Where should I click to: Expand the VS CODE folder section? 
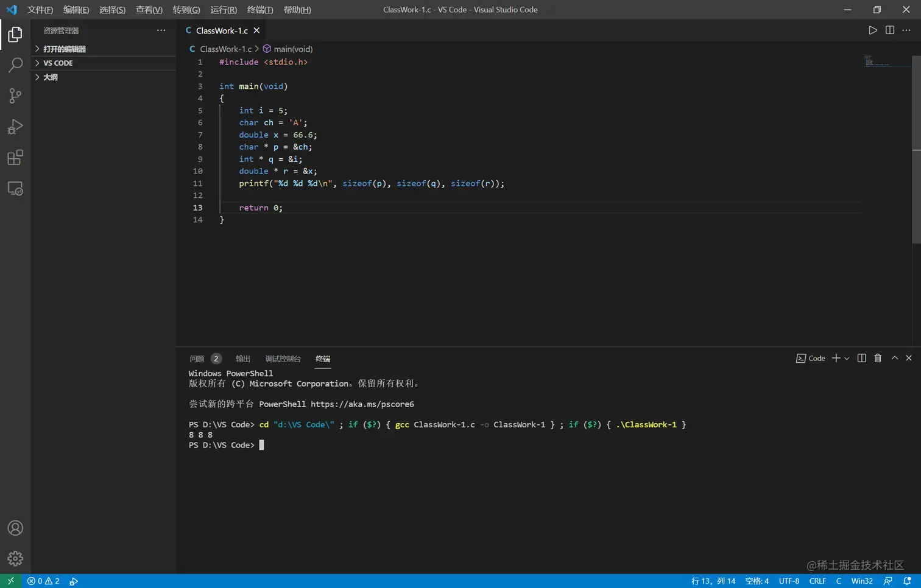tap(104, 63)
